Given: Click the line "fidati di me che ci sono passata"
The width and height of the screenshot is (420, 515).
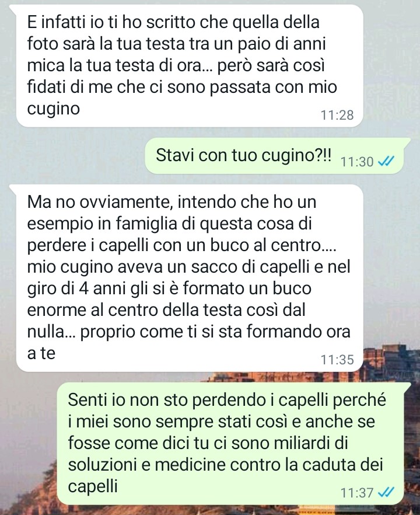Looking at the screenshot, I should coord(182,87).
